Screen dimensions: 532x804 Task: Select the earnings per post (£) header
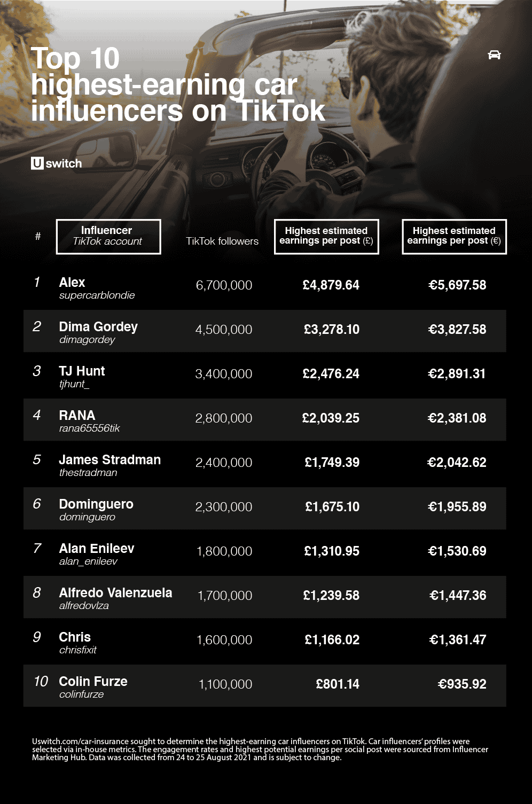coord(326,236)
